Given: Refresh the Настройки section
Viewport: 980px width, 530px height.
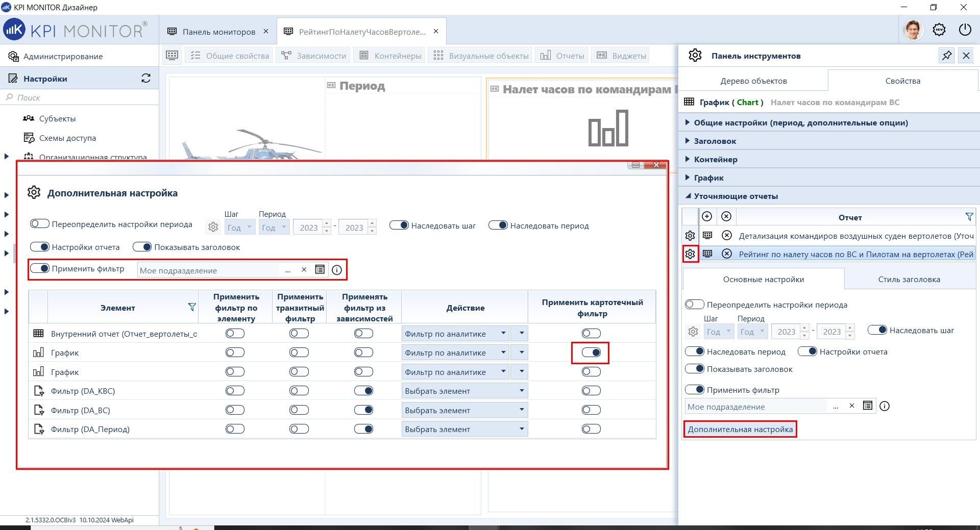Looking at the screenshot, I should coord(146,79).
